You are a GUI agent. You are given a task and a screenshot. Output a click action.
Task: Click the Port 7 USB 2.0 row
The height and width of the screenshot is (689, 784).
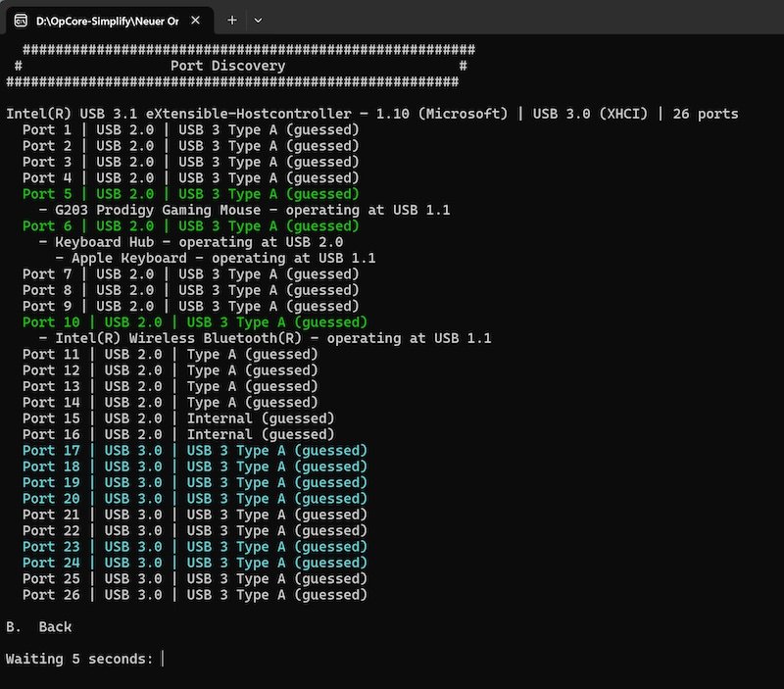click(190, 274)
